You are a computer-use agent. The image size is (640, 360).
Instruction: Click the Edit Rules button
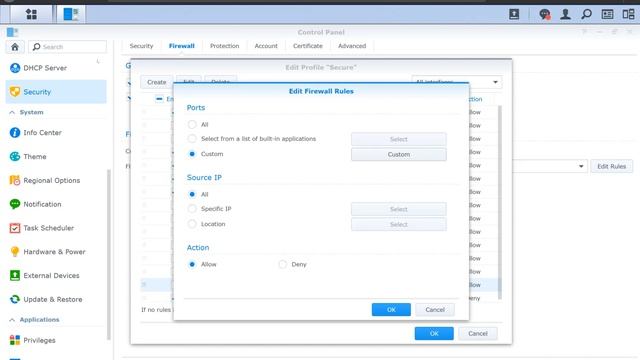611,166
